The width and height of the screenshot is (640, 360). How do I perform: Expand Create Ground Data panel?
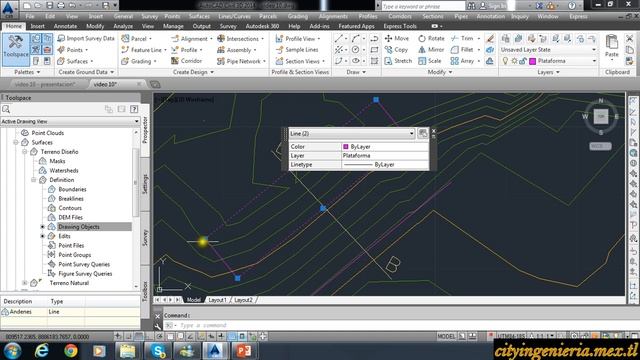click(86, 72)
